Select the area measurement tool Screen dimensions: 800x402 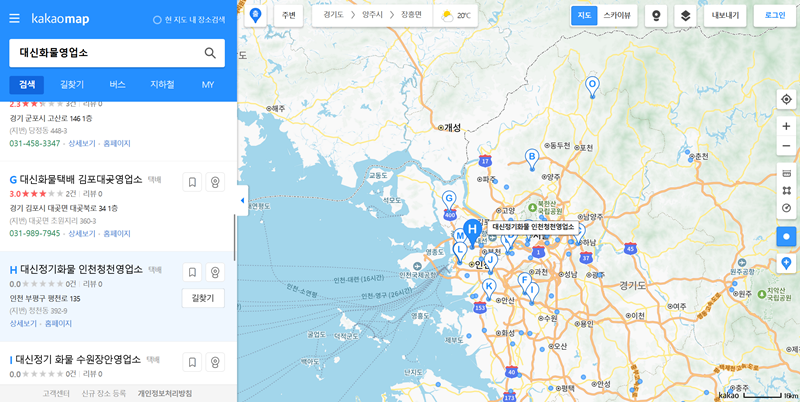click(786, 190)
